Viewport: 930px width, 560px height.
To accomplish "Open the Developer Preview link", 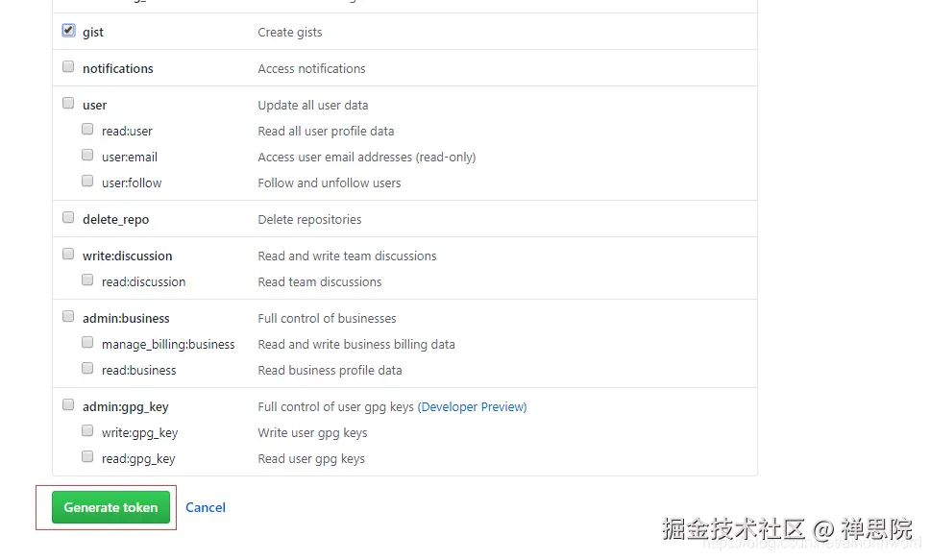I will coord(472,407).
